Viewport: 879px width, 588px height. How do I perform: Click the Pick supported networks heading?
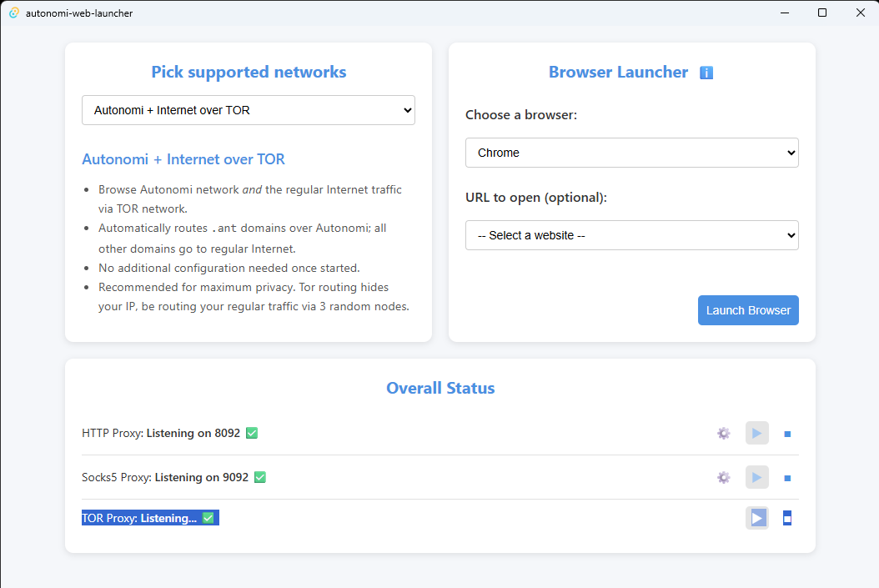(249, 73)
